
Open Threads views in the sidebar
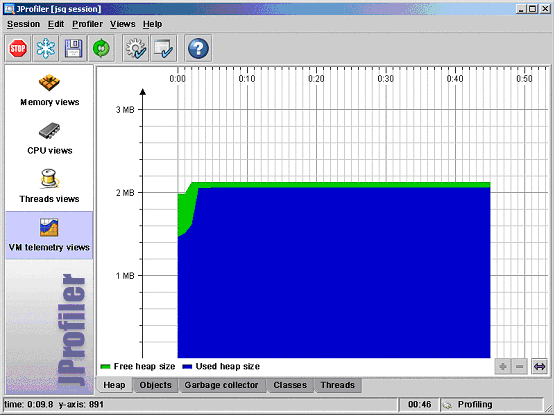(x=49, y=186)
